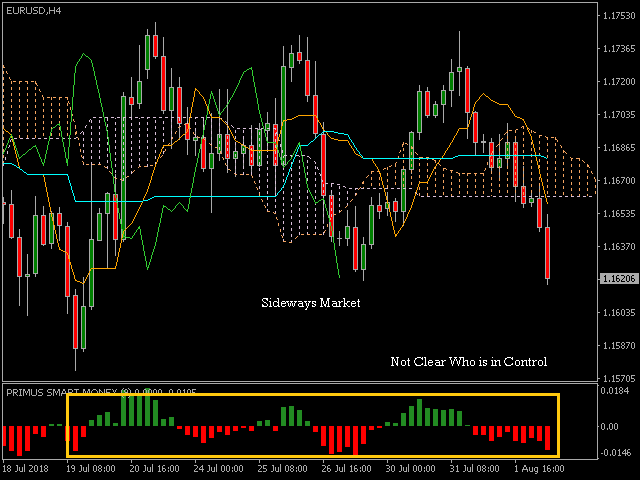Viewport: 640px width, 480px height.
Task: Click the current price tag 1.16206
Action: [x=620, y=279]
